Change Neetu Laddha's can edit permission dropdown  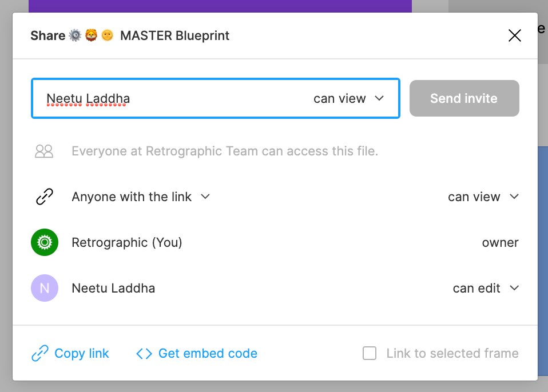point(487,288)
